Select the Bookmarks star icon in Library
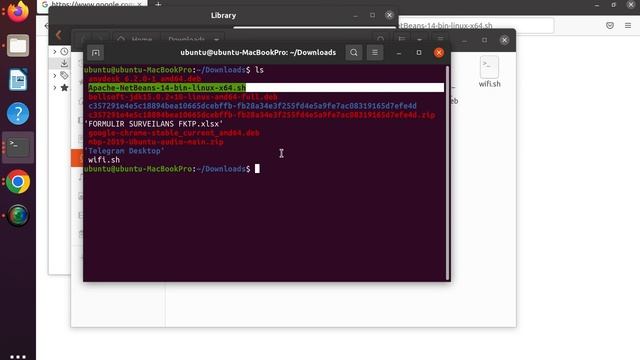Viewport: 640px width, 360px height. (64, 87)
